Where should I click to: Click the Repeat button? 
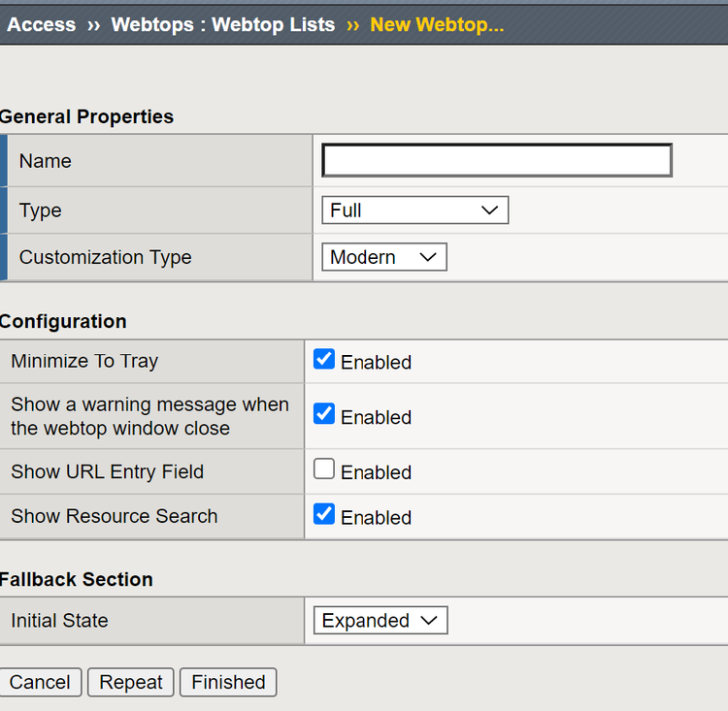[x=131, y=682]
